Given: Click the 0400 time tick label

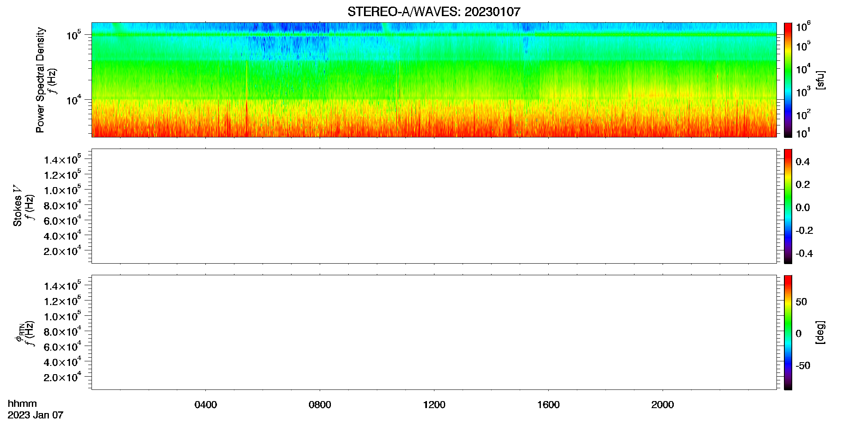Looking at the screenshot, I should [206, 405].
